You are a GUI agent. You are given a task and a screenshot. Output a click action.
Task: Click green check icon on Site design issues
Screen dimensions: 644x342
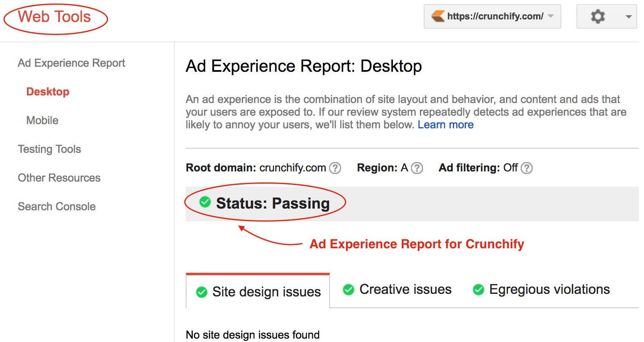pyautogui.click(x=202, y=292)
